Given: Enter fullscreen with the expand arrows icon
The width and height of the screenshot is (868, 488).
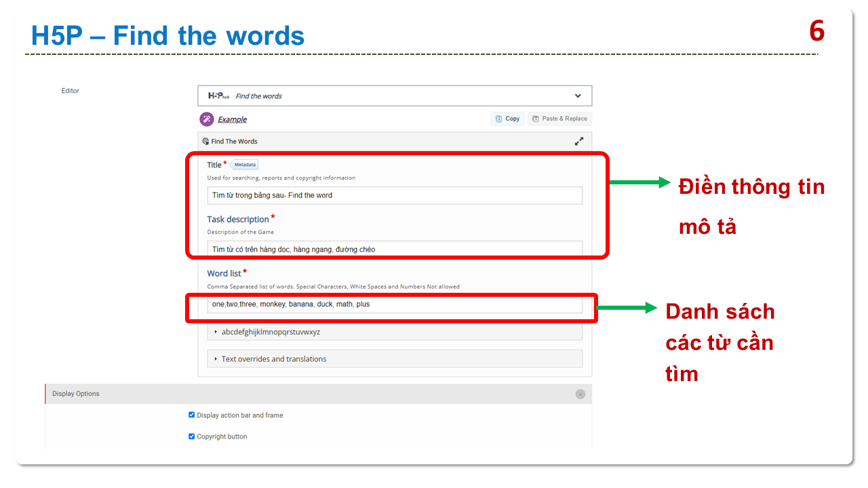Looking at the screenshot, I should [x=578, y=142].
